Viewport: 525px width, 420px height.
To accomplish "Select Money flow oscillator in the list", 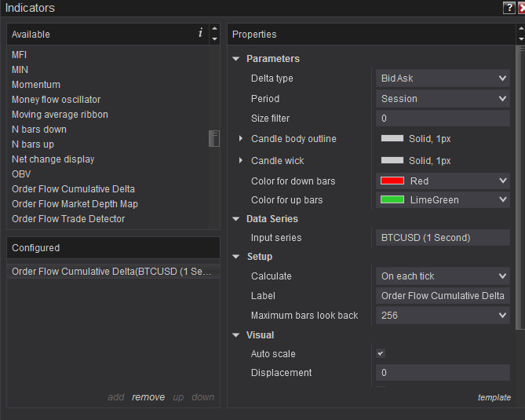I will (57, 100).
